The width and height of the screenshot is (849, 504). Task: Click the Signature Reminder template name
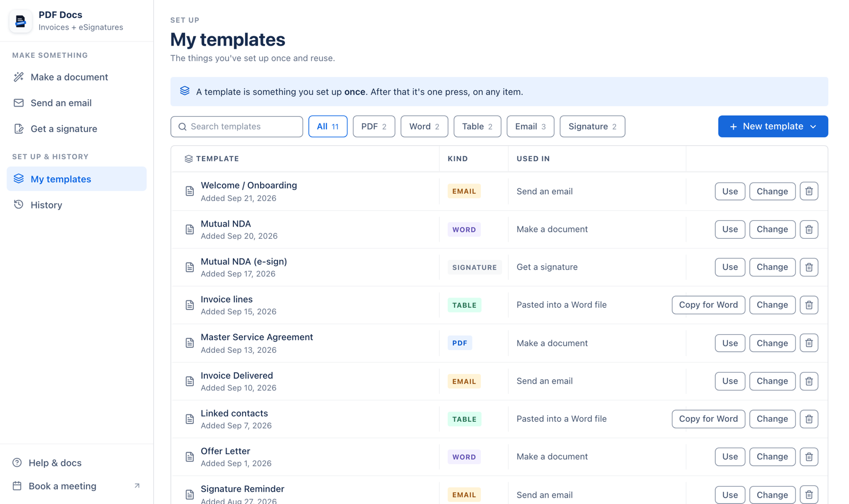coord(242,489)
